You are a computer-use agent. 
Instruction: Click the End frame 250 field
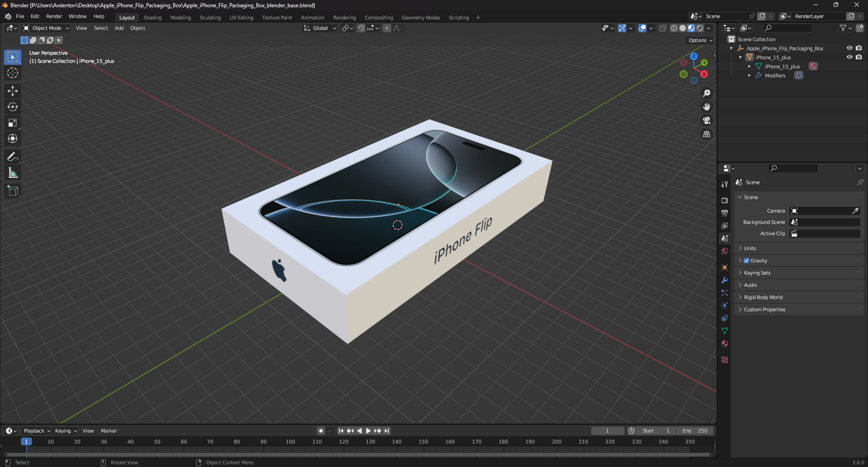[695, 431]
